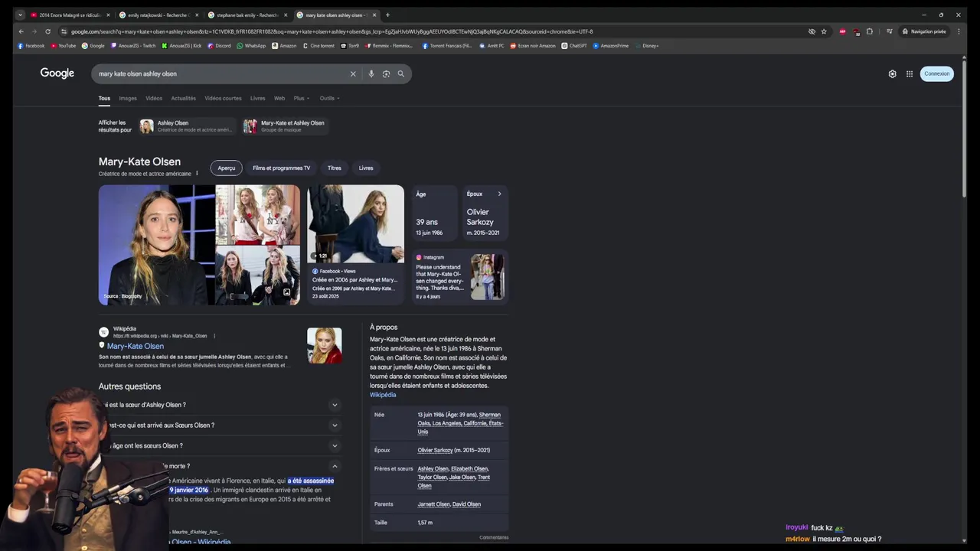Image resolution: width=980 pixels, height=551 pixels.
Task: Open the WhatsApp bookmark
Action: click(251, 46)
